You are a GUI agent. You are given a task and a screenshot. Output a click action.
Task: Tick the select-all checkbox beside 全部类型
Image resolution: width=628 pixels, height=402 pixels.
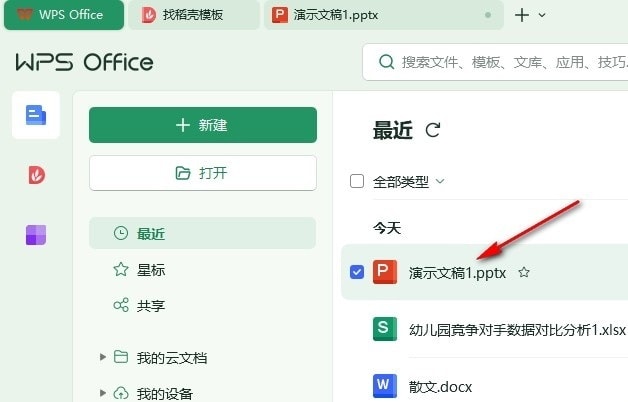[x=357, y=181]
